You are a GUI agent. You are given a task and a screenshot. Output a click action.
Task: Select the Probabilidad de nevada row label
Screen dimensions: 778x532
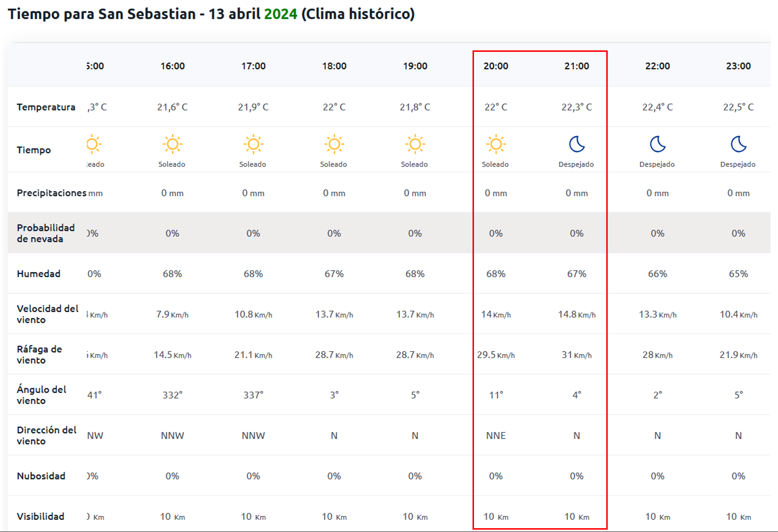[46, 233]
